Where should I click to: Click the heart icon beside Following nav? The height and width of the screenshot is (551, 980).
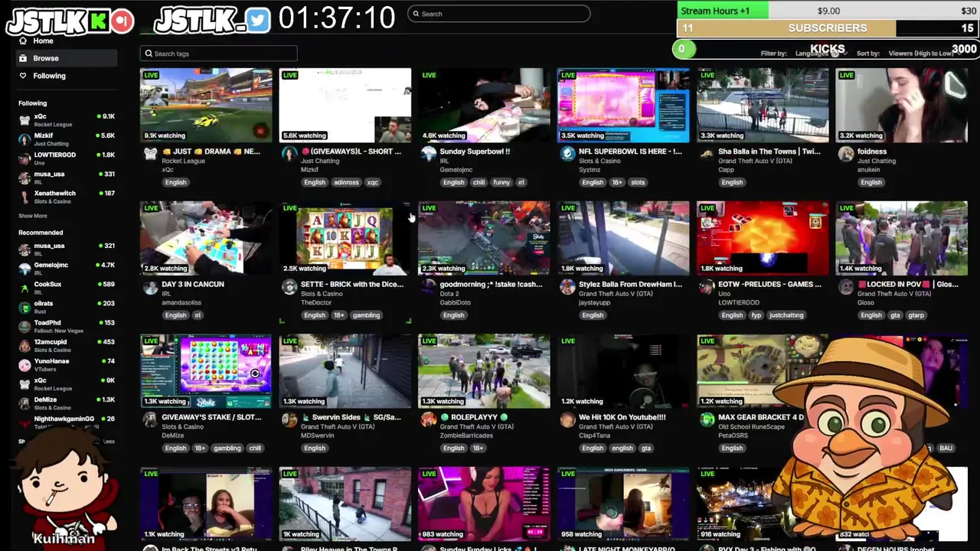[x=23, y=76]
